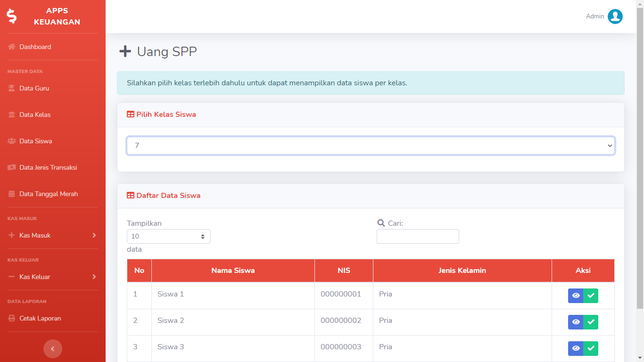Collapse the sidebar with the round arrow button
The width and height of the screenshot is (644, 362).
53,349
